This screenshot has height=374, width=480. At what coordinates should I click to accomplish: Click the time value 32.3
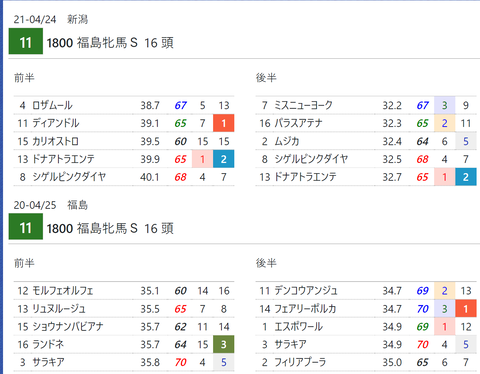[392, 123]
